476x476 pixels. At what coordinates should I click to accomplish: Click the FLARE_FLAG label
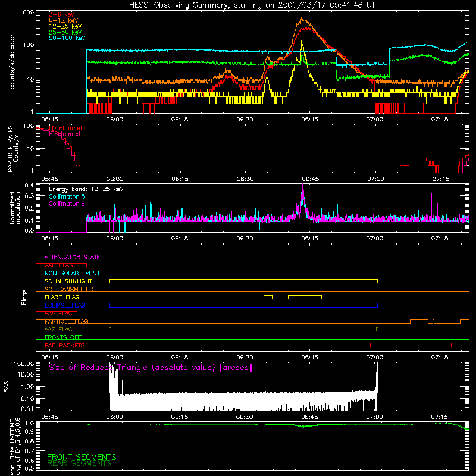(62, 297)
